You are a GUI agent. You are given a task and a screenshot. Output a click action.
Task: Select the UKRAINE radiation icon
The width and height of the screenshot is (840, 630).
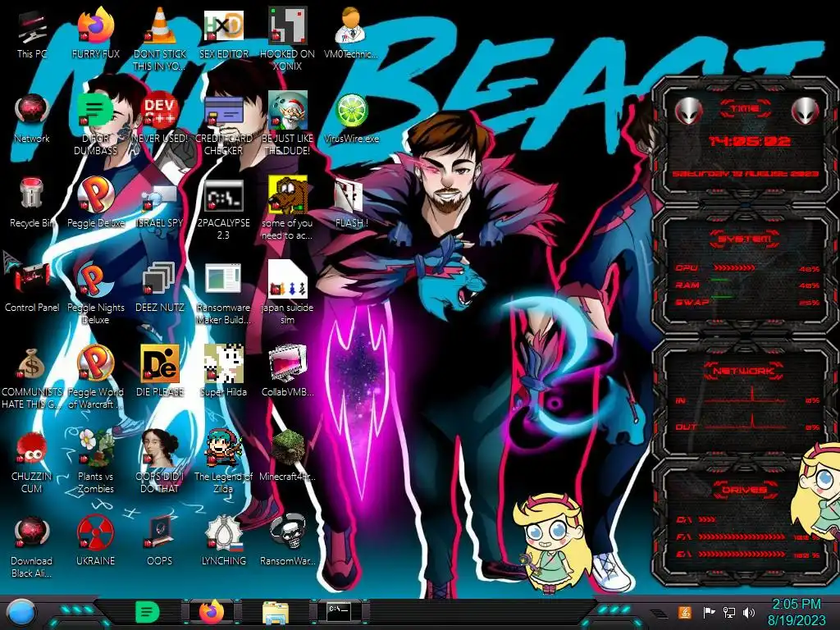[95, 540]
